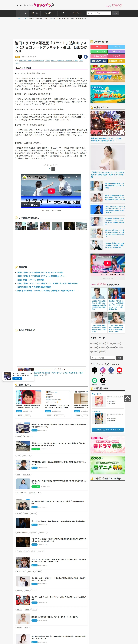Share the article on X
138x644 pixels.
[x=80, y=57]
